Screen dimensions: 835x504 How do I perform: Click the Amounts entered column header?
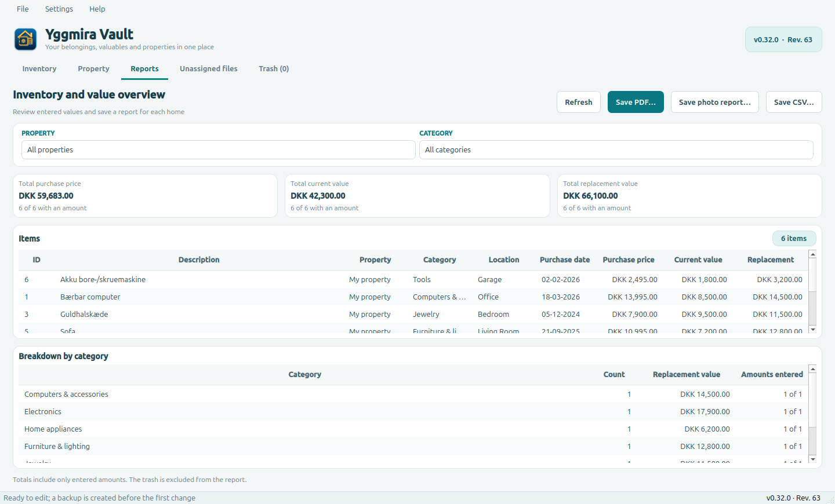click(772, 375)
